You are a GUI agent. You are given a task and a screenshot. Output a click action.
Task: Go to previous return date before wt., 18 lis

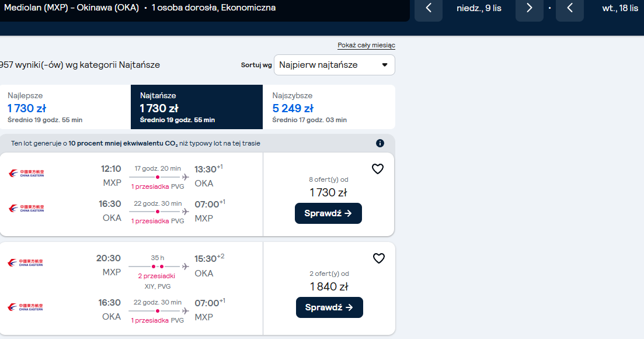coord(570,8)
